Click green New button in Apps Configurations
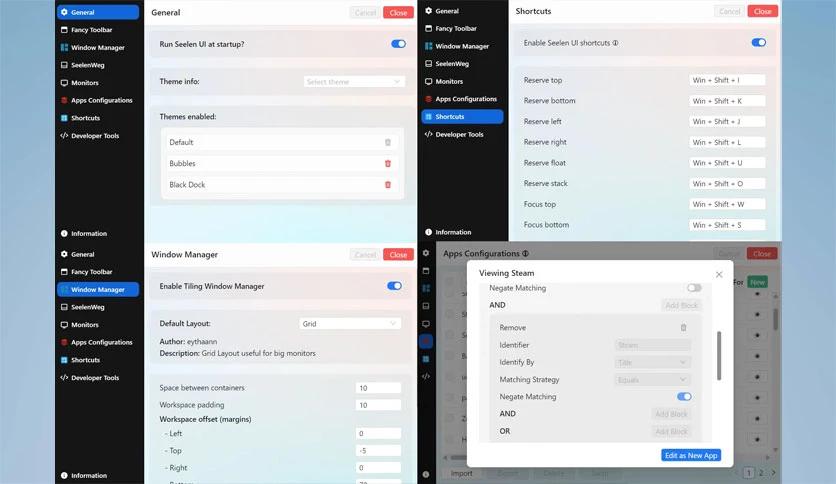The height and width of the screenshot is (484, 836). tap(758, 282)
